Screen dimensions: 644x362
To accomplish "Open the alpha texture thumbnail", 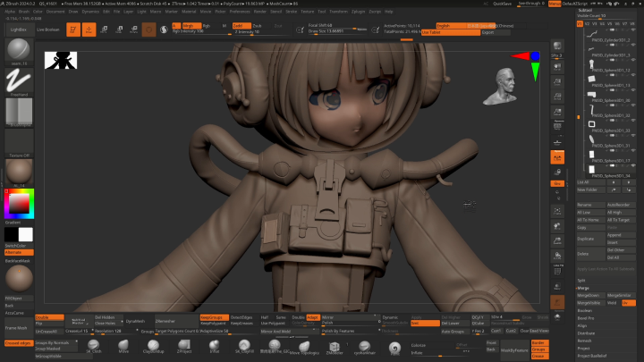I will pos(18,113).
